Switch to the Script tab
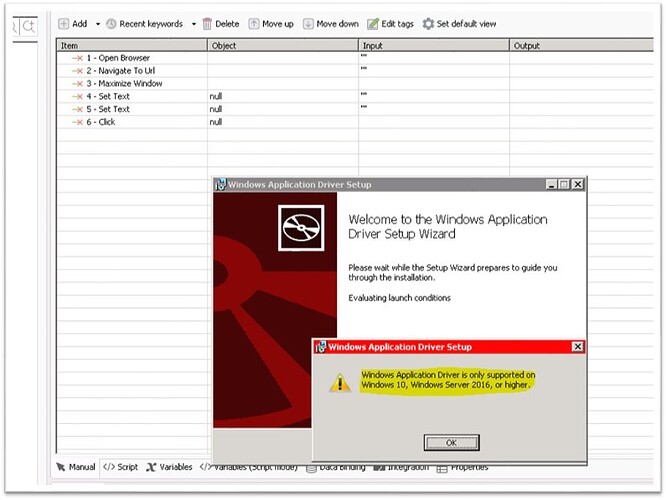Screen dimensions: 666x500 click(x=121, y=467)
